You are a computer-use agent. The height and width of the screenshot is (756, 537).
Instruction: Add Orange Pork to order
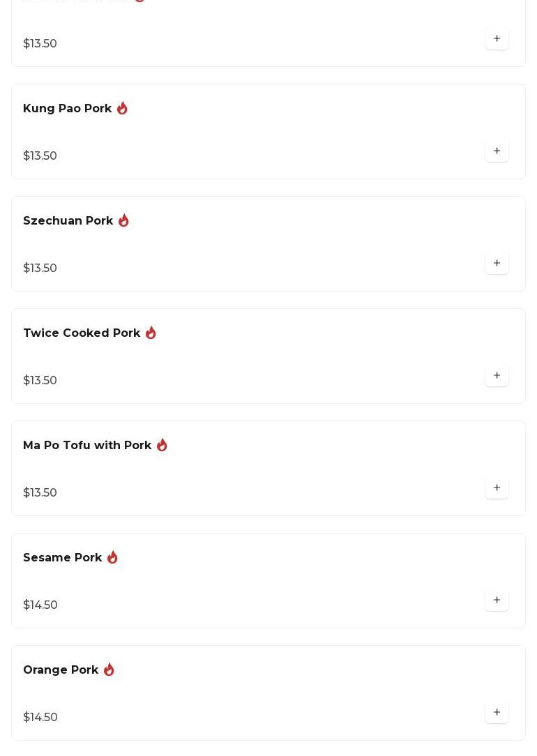(x=497, y=712)
